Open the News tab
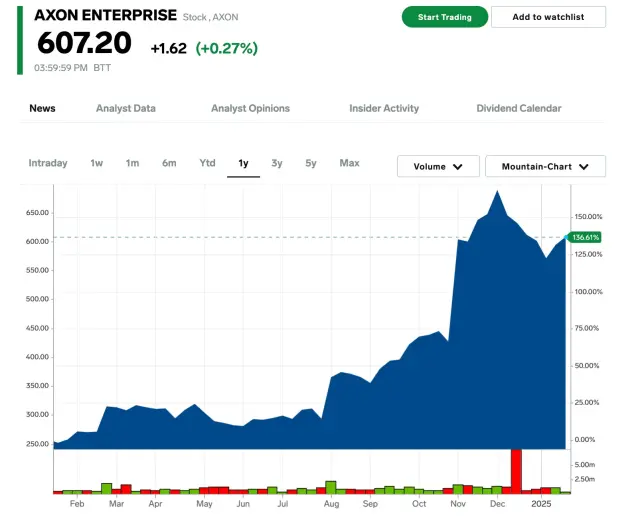This screenshot has height=525, width=640. (42, 108)
